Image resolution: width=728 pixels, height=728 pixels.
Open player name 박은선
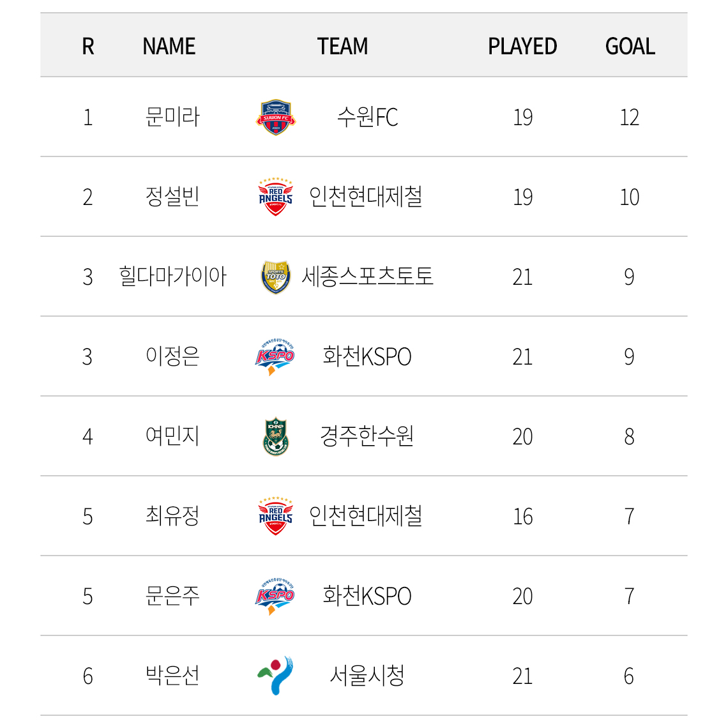pyautogui.click(x=172, y=676)
